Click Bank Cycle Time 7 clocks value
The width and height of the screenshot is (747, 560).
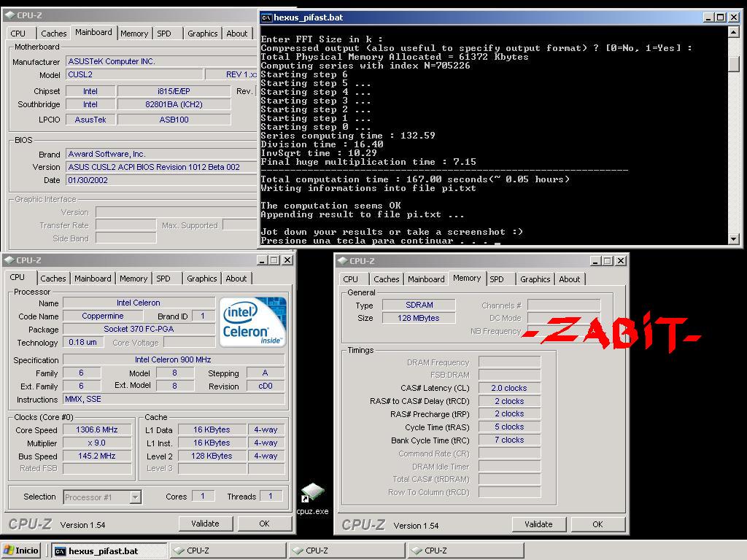pyautogui.click(x=509, y=440)
